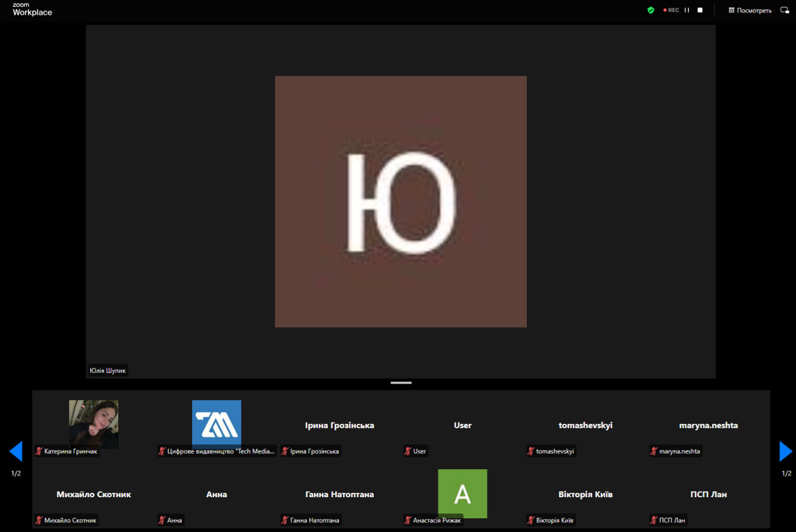The height and width of the screenshot is (532, 796).
Task: Click the mini window mode icon
Action: 785,10
